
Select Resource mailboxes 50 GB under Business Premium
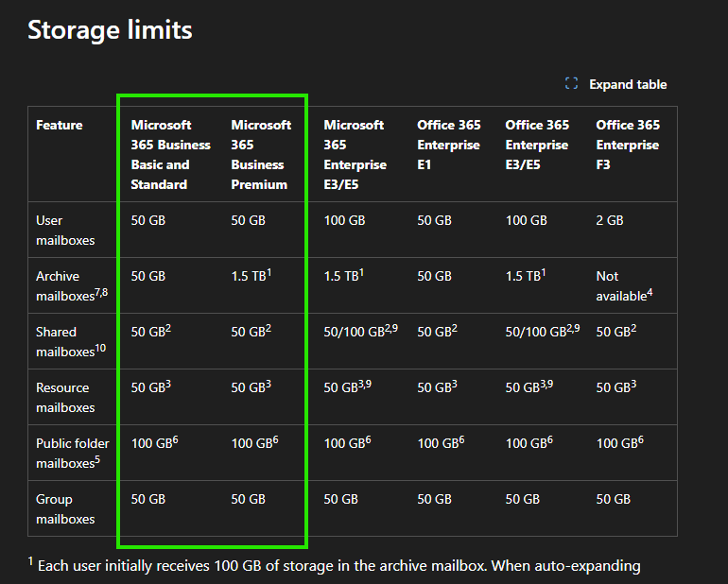[x=251, y=386]
